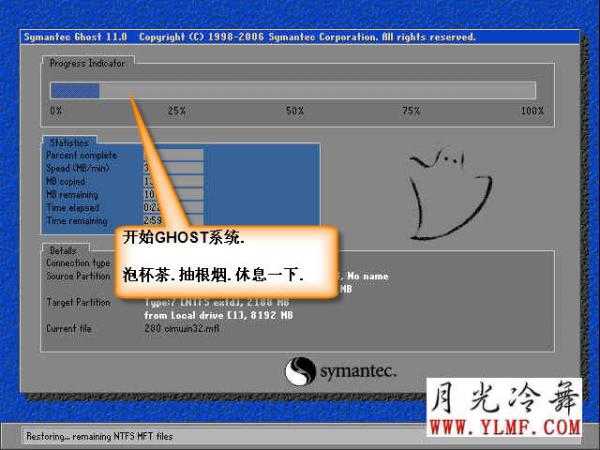Click the 75% progress scale label
This screenshot has height=450, width=600.
click(411, 111)
